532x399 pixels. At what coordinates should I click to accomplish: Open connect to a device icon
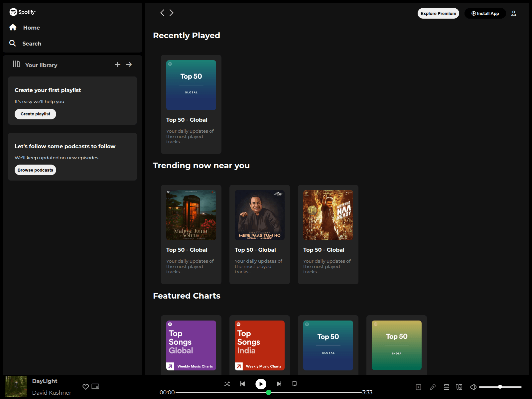coord(459,387)
